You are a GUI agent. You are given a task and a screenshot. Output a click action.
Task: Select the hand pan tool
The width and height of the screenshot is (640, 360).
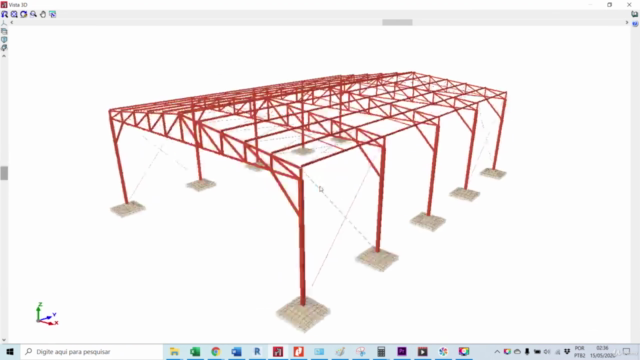(x=43, y=14)
